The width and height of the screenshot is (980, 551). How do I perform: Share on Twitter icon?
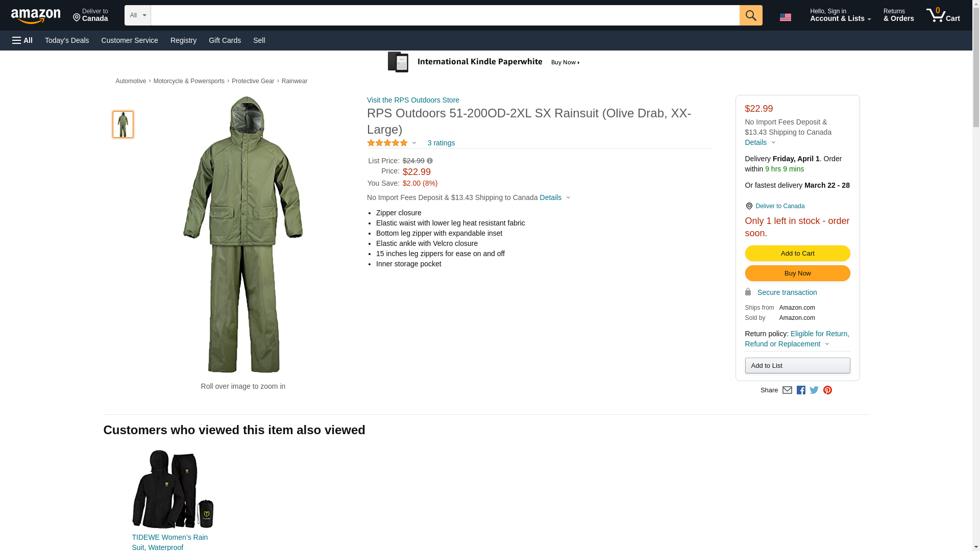[814, 390]
